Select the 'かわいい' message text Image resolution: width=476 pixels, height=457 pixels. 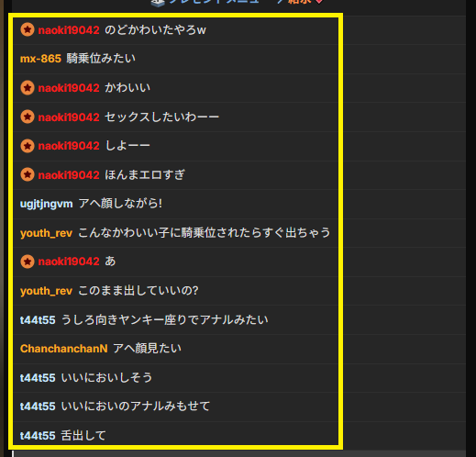pyautogui.click(x=127, y=88)
